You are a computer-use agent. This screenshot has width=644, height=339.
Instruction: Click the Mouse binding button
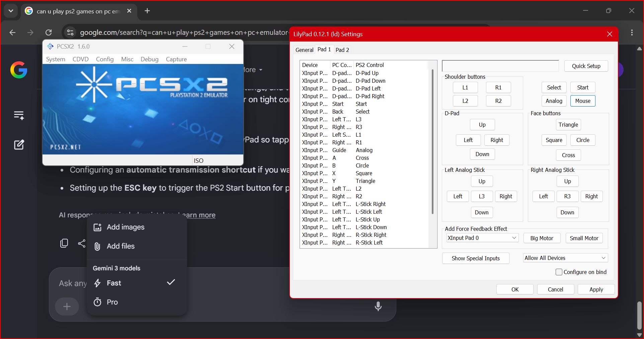pyautogui.click(x=583, y=101)
